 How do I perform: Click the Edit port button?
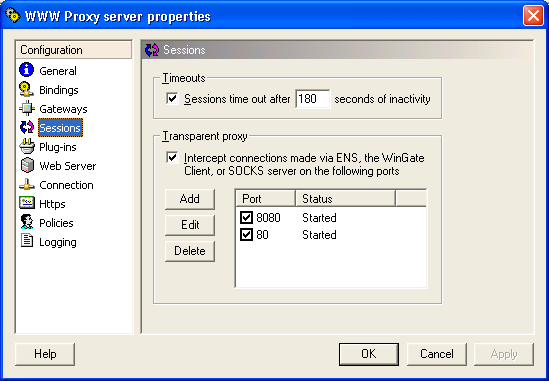[x=190, y=225]
